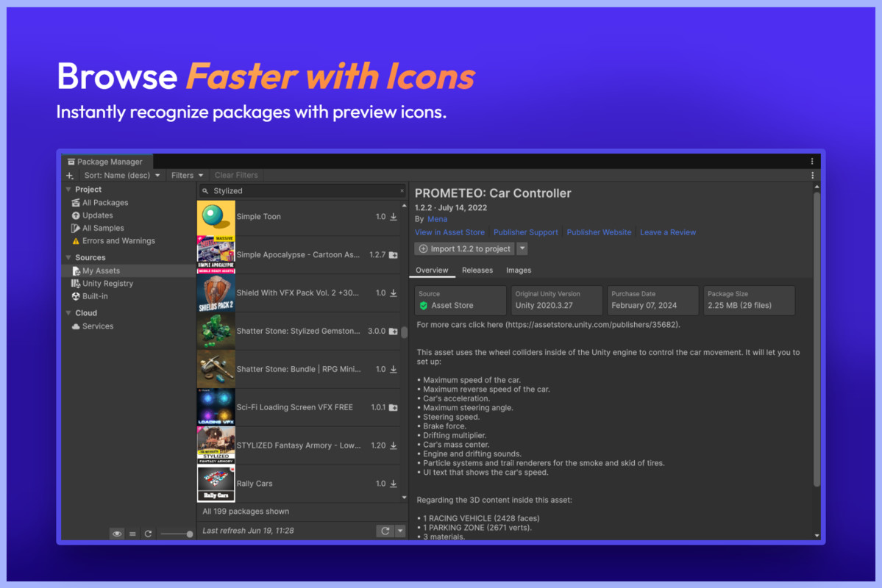Download STYLIZED Fantasy Armory package
Viewport: 882px width, 588px height.
[394, 446]
